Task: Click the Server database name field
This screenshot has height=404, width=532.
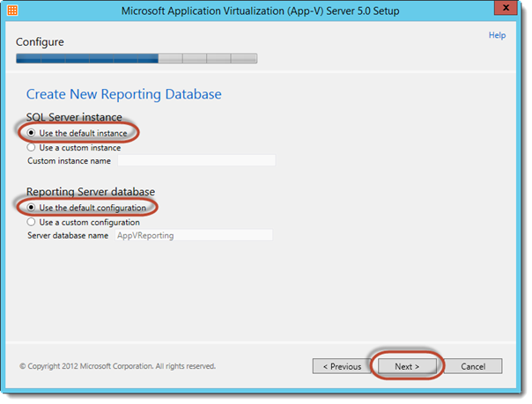Action: [194, 235]
